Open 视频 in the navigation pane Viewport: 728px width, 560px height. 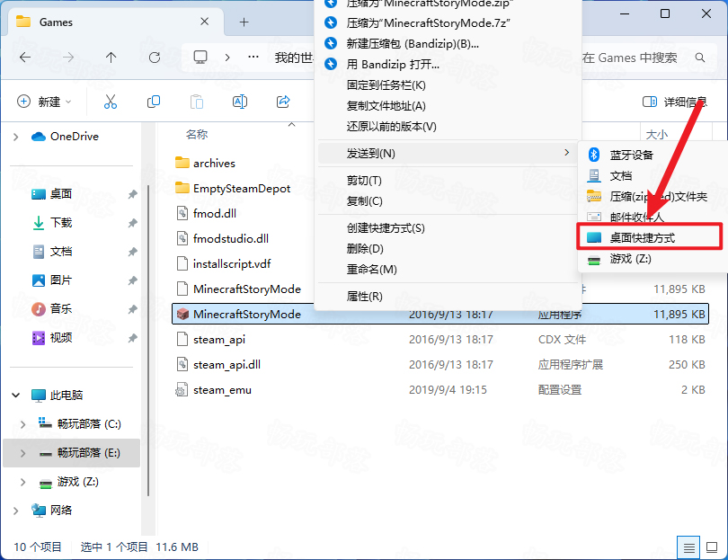click(x=61, y=338)
